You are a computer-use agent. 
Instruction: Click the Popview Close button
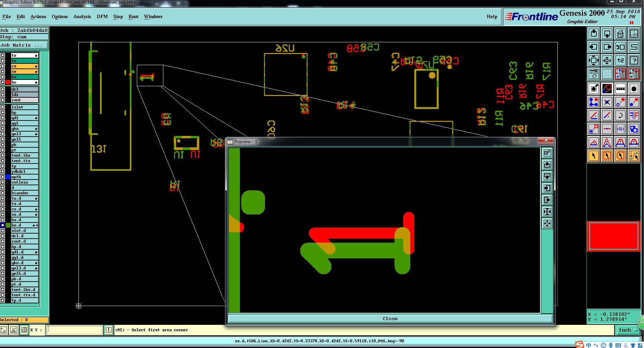(x=390, y=318)
